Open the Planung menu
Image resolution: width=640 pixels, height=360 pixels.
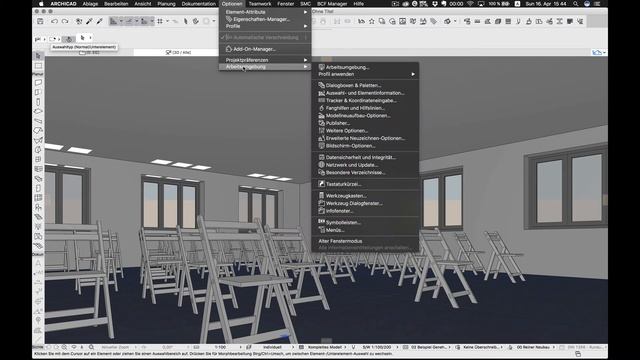167,4
